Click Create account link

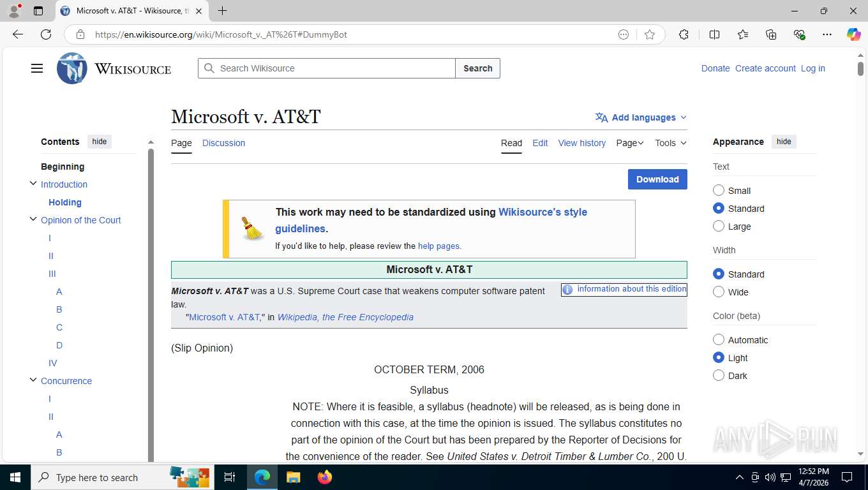[x=765, y=68]
